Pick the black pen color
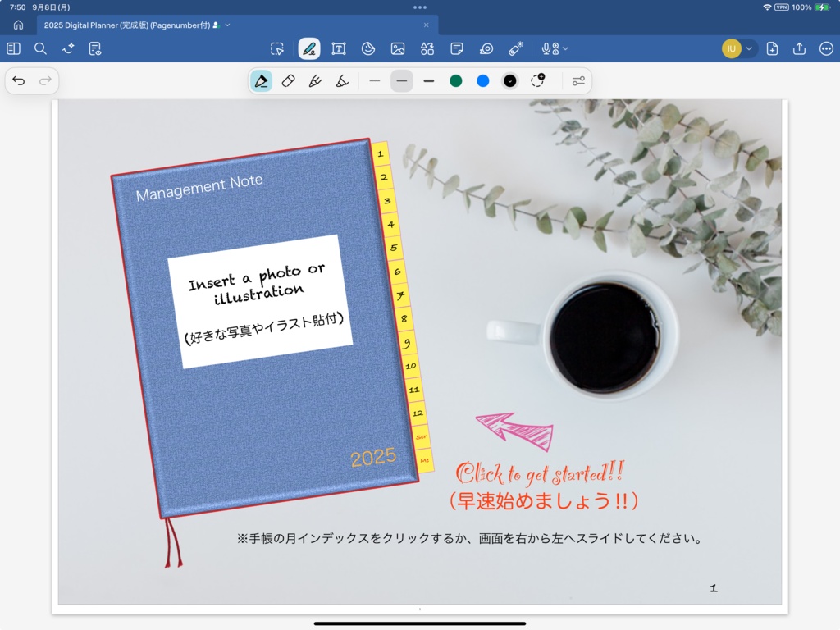The height and width of the screenshot is (630, 840). coord(510,81)
